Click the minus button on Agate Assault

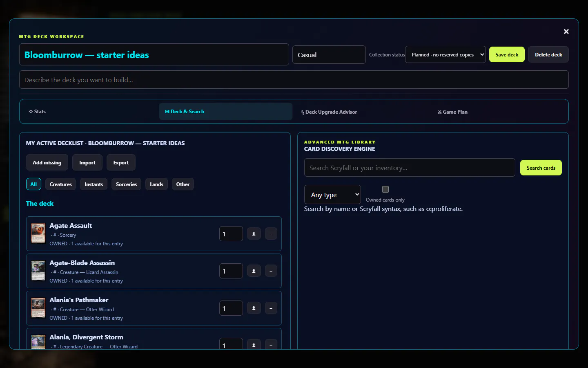pos(271,234)
